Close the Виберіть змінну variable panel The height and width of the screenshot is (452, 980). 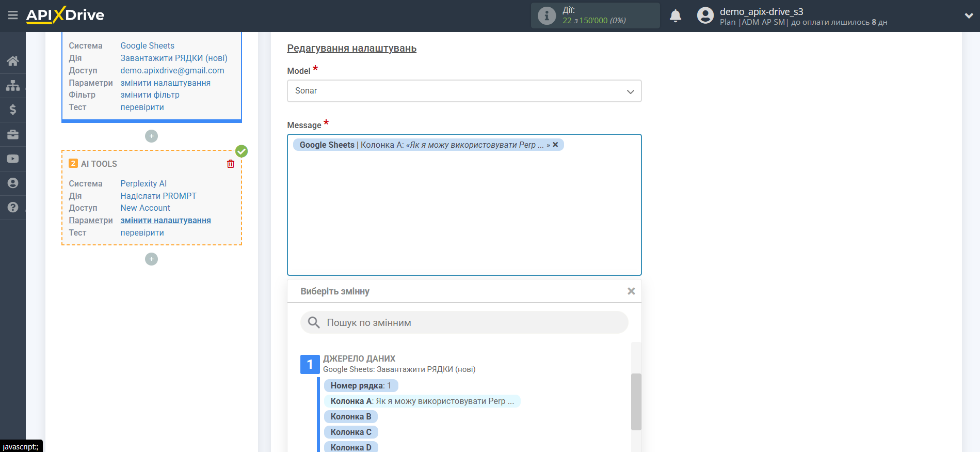click(x=631, y=291)
